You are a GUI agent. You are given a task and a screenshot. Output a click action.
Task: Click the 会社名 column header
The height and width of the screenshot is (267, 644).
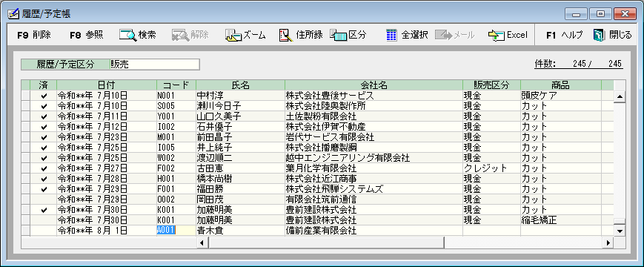coord(374,85)
